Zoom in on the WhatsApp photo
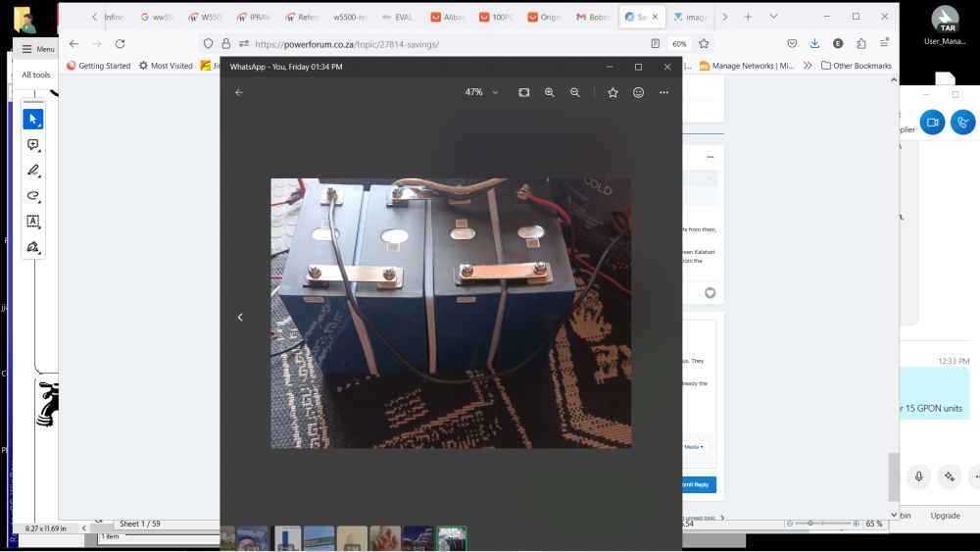This screenshot has height=552, width=980. point(550,92)
